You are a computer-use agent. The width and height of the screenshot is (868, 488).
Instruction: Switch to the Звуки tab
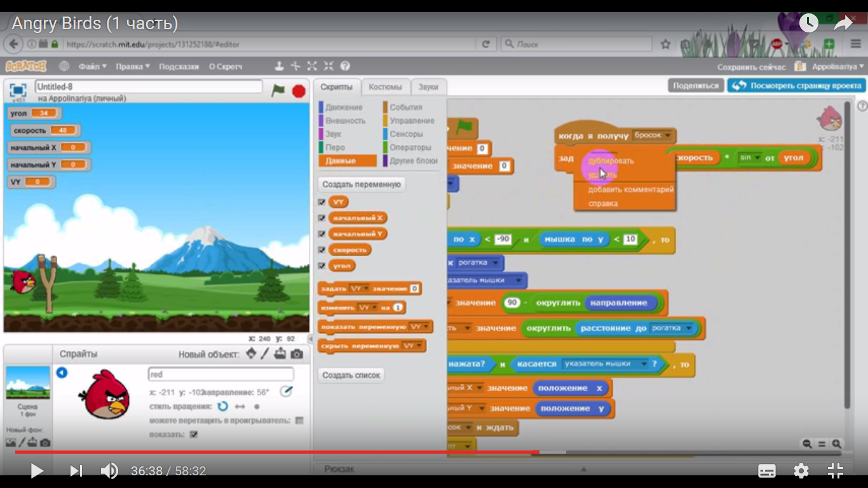point(428,87)
